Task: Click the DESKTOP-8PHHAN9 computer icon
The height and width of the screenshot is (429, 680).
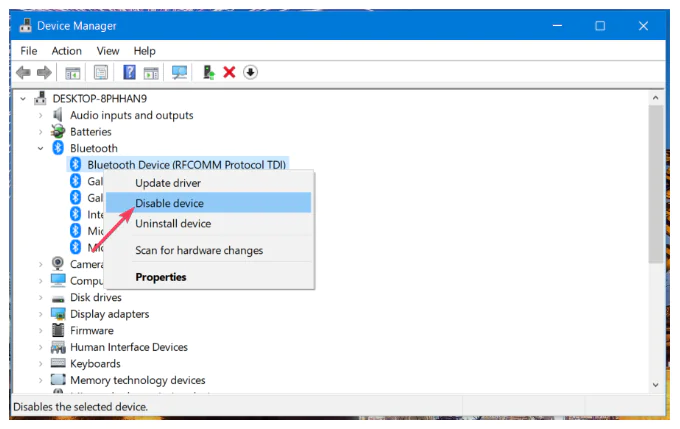Action: click(x=40, y=98)
